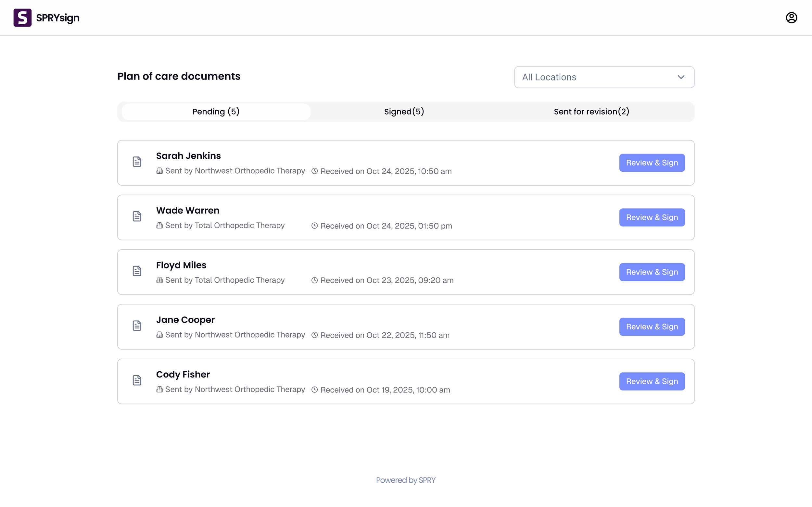Click document icon in Wade Warren row
This screenshot has height=507, width=812.
click(137, 216)
